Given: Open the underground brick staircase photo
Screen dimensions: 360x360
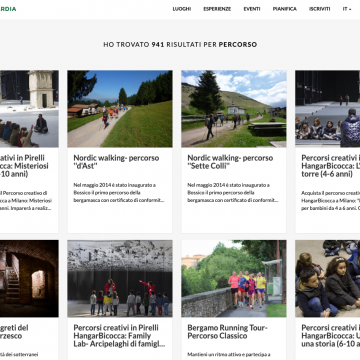Looking at the screenshot, I should (x=29, y=278).
